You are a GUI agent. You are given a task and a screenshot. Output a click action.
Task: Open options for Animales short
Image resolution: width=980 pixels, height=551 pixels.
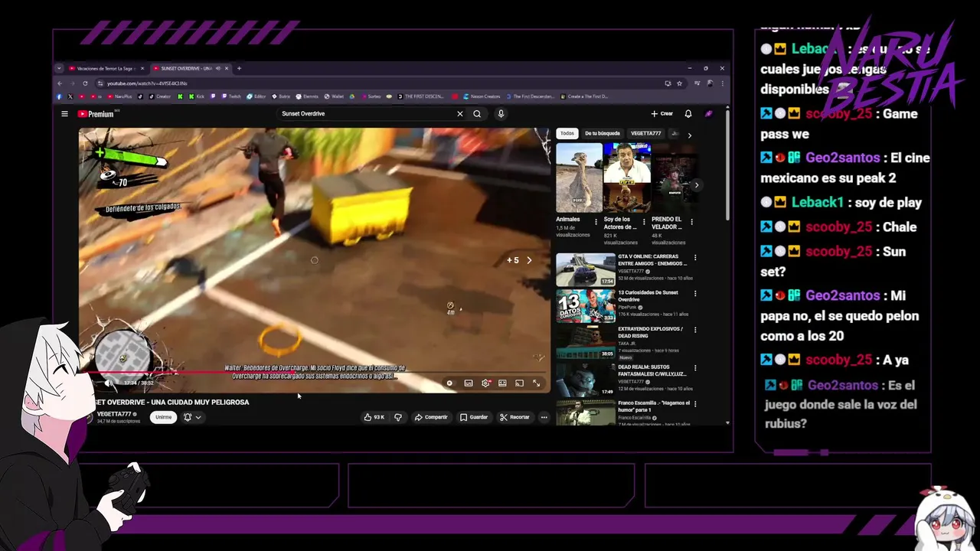click(x=596, y=222)
